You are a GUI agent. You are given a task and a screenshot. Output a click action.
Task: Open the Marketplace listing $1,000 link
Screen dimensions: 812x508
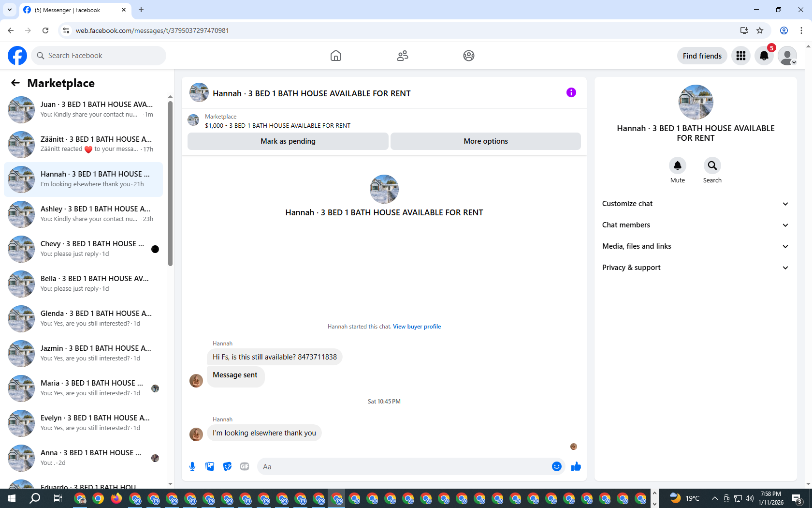click(x=278, y=126)
